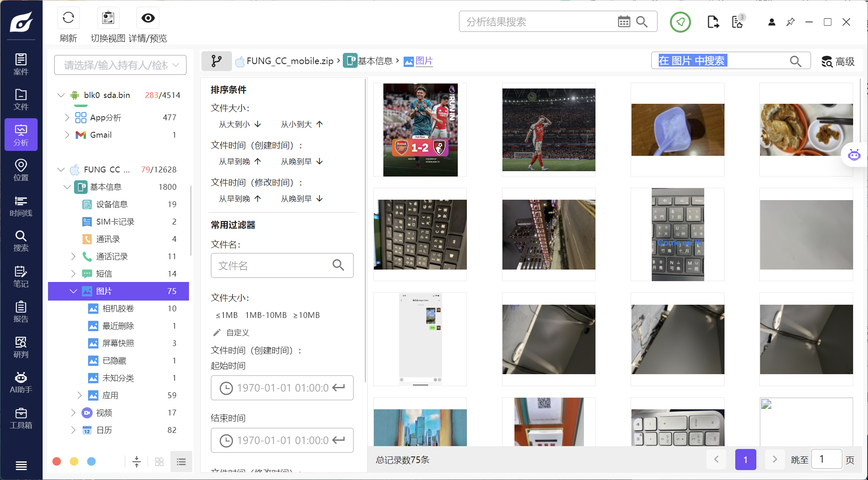Open the Toolbox (工具箱) sidebar icon

click(21, 418)
